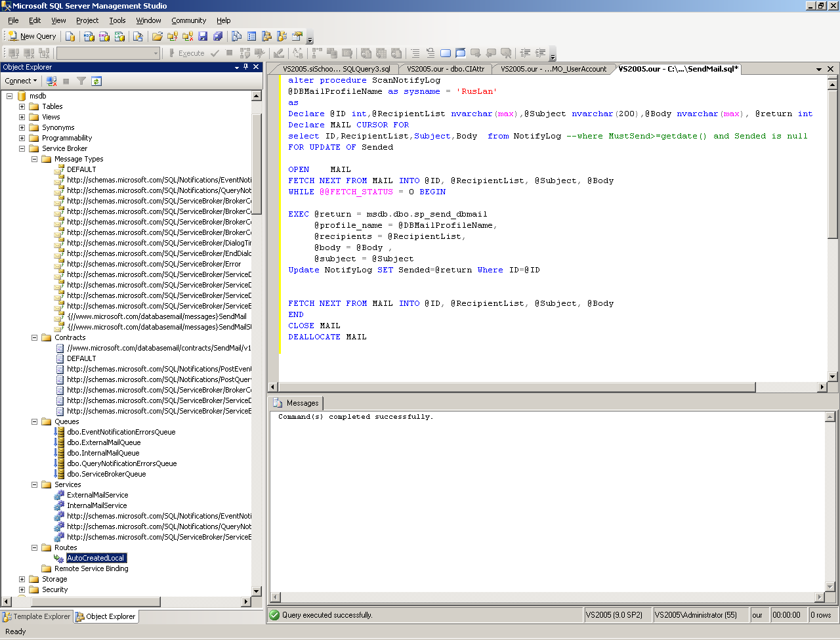Viewport: 840px width, 640px height.
Task: Click the Analysis Services MDX Query icon
Action: [89, 36]
